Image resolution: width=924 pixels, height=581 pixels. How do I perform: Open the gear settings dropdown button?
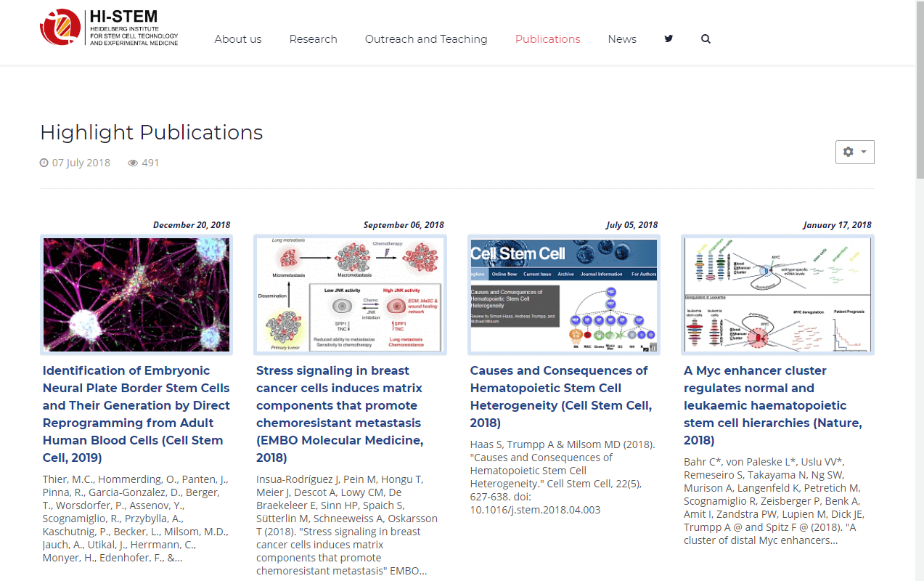(854, 152)
